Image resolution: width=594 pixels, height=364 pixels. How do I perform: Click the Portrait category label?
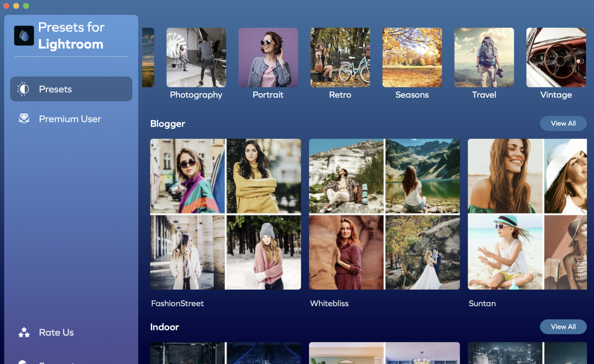[x=268, y=95]
